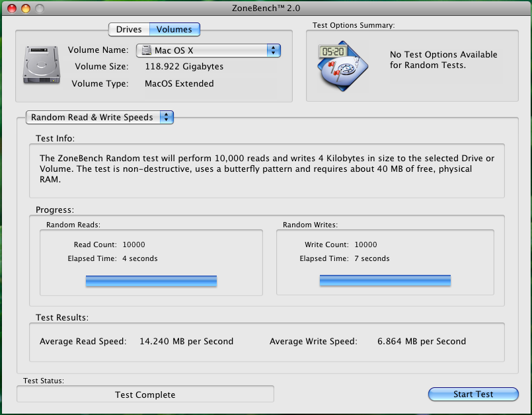532x415 pixels.
Task: Click the Random Reads progress bar
Action: [x=151, y=281]
